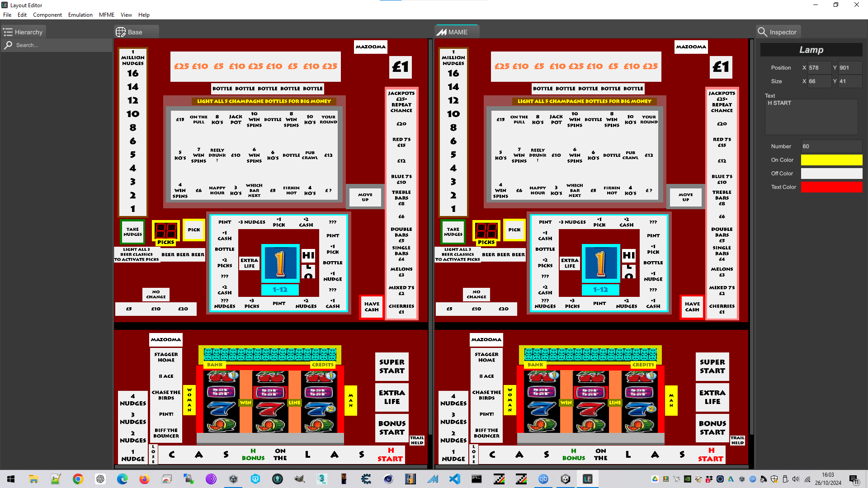Select the Hierarchy tab
This screenshot has width=868, height=488.
click(x=24, y=32)
